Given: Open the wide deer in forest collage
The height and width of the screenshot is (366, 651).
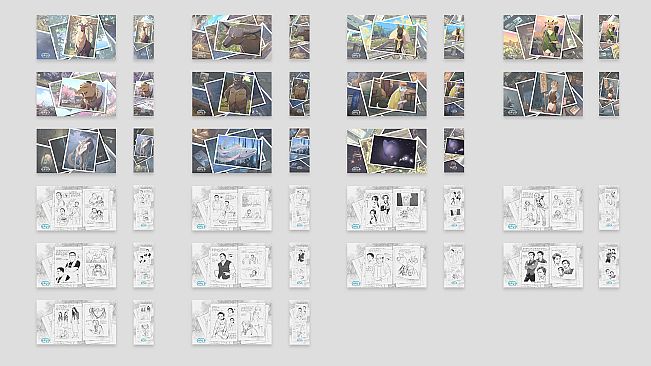Looking at the screenshot, I should [76, 37].
